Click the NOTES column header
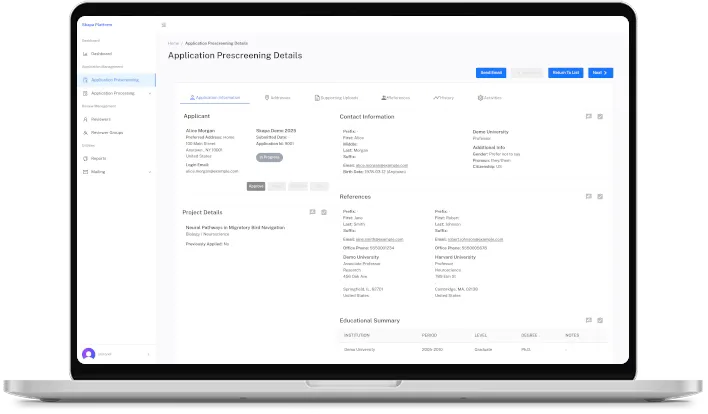This screenshot has height=414, width=708. click(x=572, y=335)
